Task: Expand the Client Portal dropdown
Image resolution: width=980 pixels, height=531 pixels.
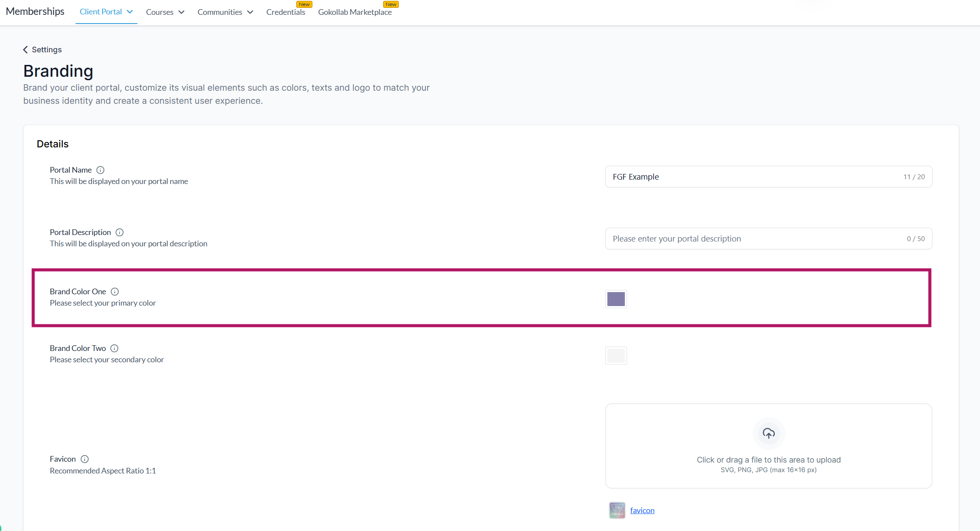Action: point(130,12)
